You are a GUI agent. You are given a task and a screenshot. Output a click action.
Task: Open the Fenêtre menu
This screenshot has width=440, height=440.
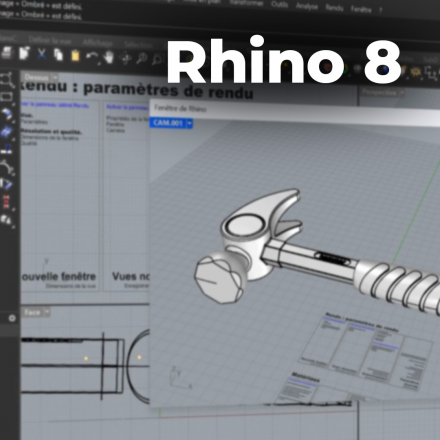point(361,9)
